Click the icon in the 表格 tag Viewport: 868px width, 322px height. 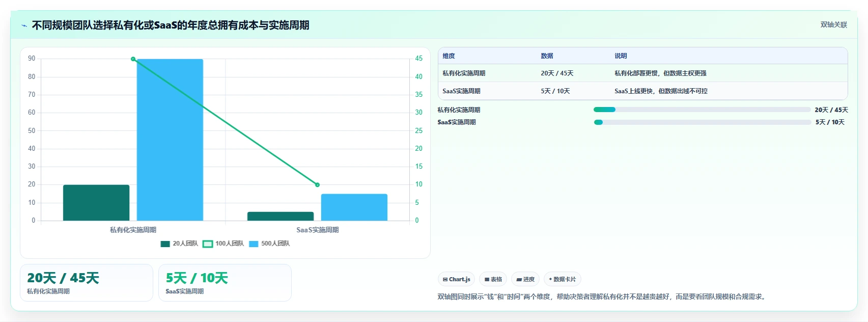tap(487, 280)
